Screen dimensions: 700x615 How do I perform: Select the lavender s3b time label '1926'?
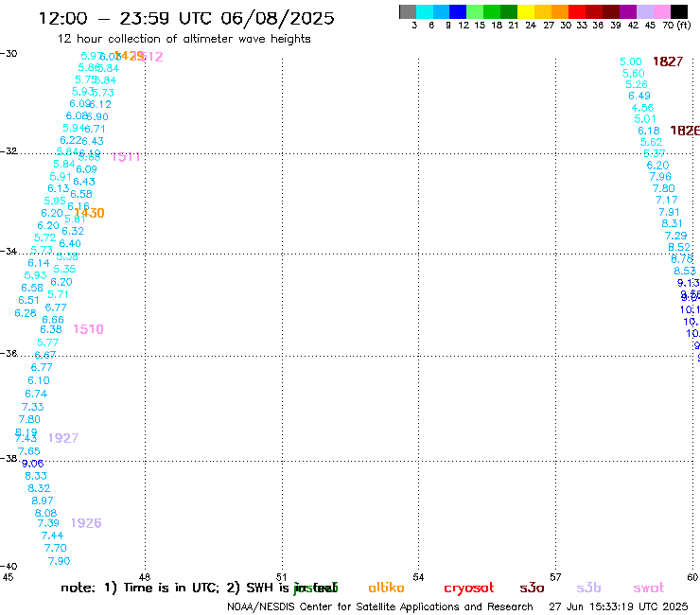tap(86, 523)
